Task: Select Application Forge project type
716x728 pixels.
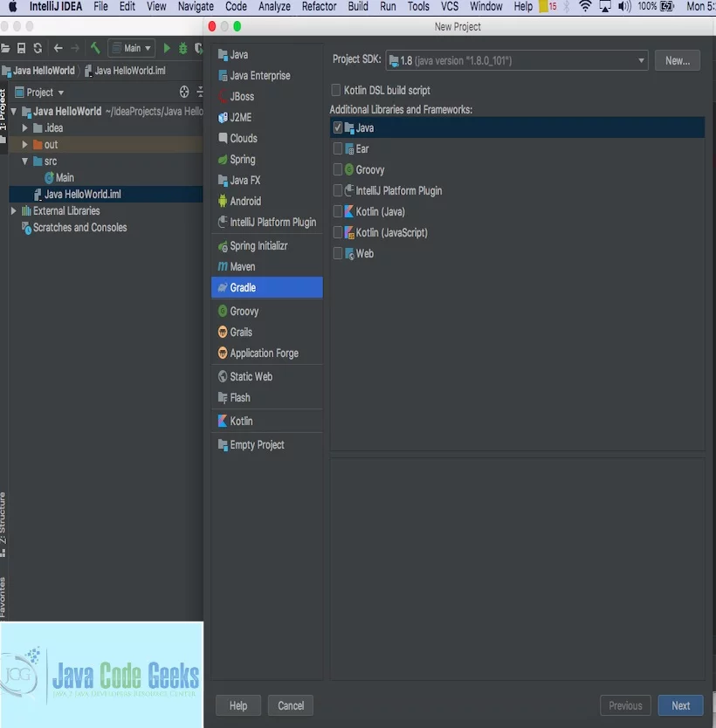Action: tap(267, 353)
